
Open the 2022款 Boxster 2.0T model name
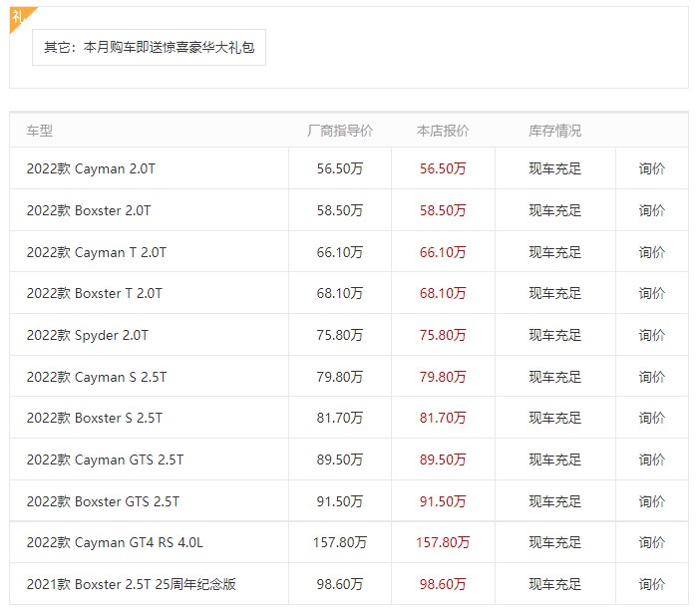[x=89, y=210]
